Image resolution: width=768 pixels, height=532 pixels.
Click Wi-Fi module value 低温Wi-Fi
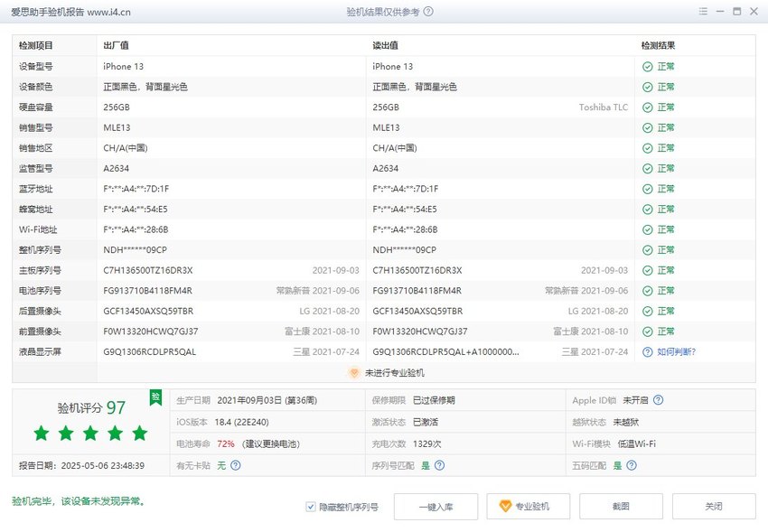637,443
